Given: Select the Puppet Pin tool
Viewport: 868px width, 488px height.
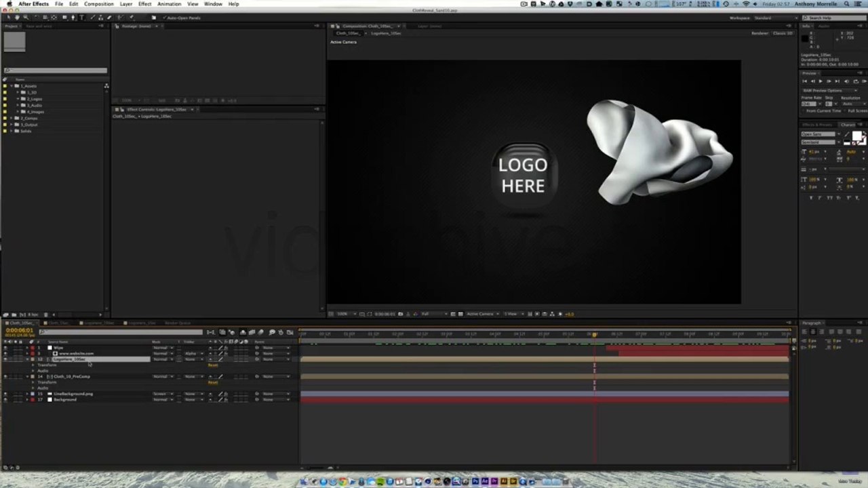Looking at the screenshot, I should [132, 17].
